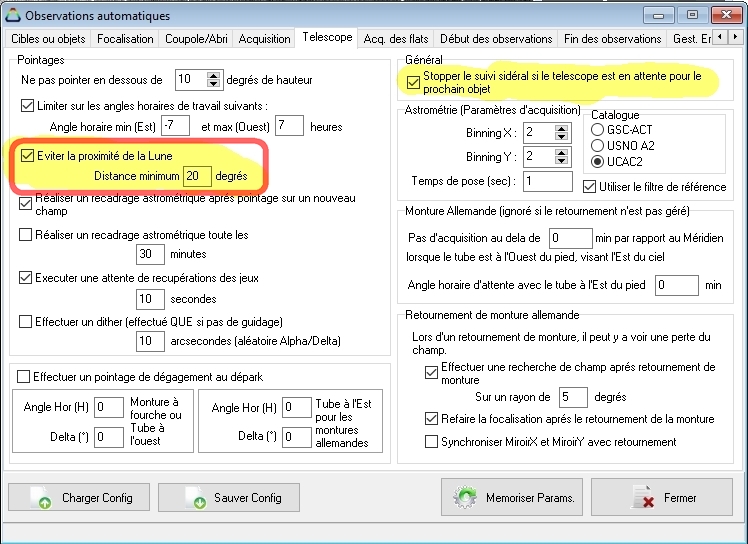Viewport: 748px width, 544px height.
Task: Select USNO A2 catalogue option
Action: 599,145
